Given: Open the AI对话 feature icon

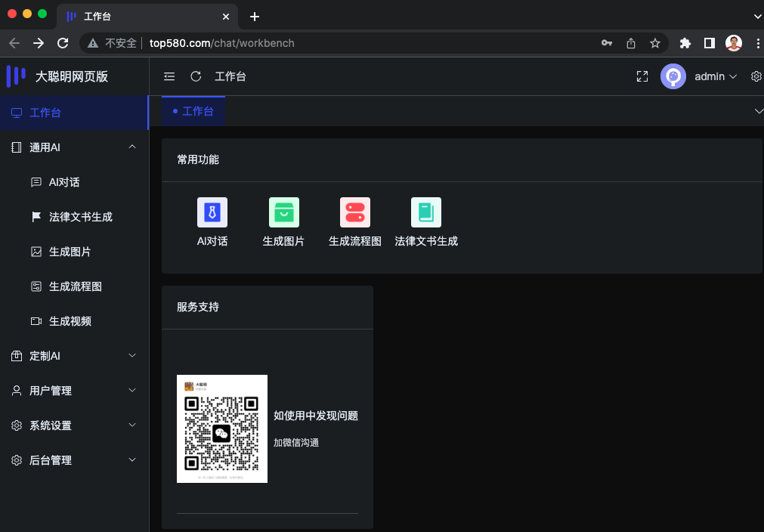Looking at the screenshot, I should click(x=212, y=212).
